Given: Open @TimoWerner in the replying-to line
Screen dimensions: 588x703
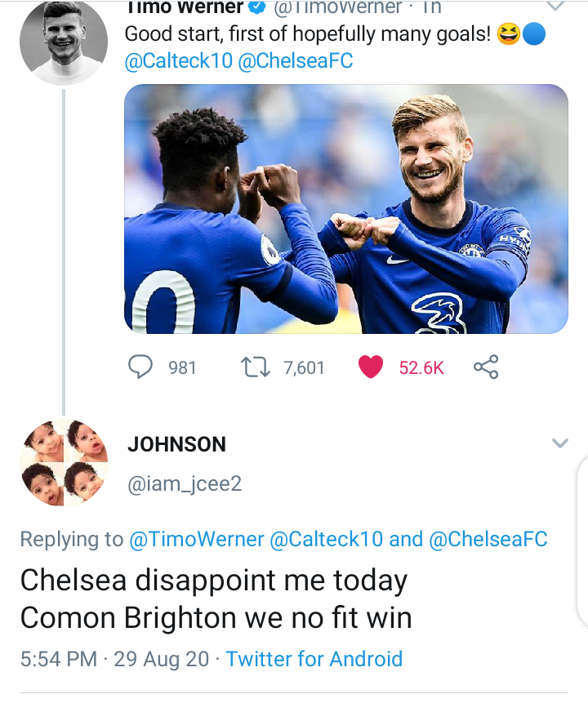Looking at the screenshot, I should tap(196, 539).
